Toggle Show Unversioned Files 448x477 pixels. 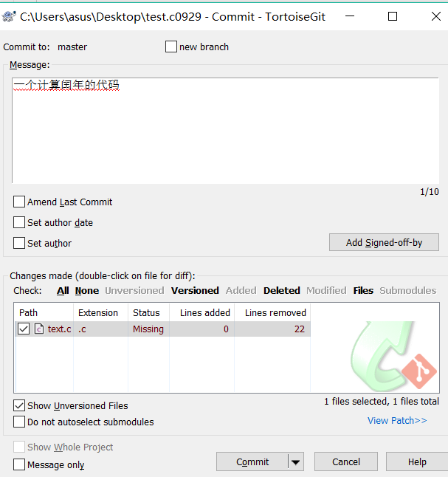click(19, 405)
